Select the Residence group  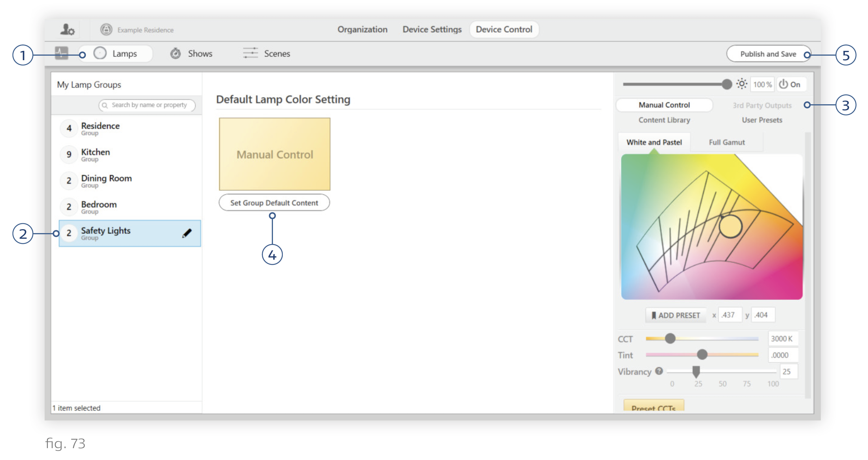pyautogui.click(x=130, y=128)
